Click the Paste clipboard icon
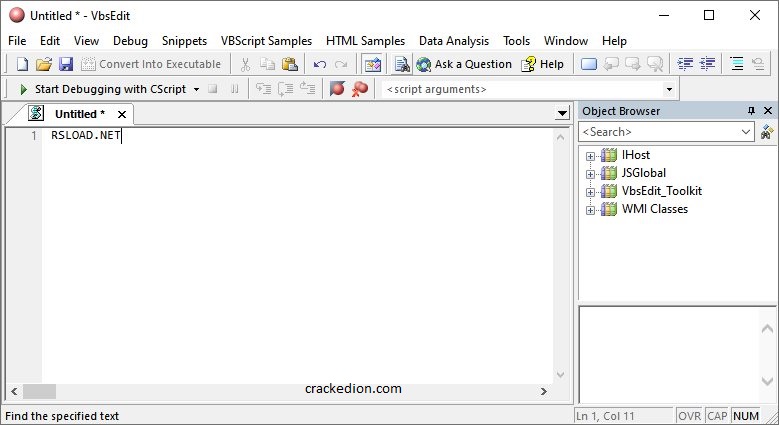This screenshot has width=779, height=425. click(x=290, y=64)
